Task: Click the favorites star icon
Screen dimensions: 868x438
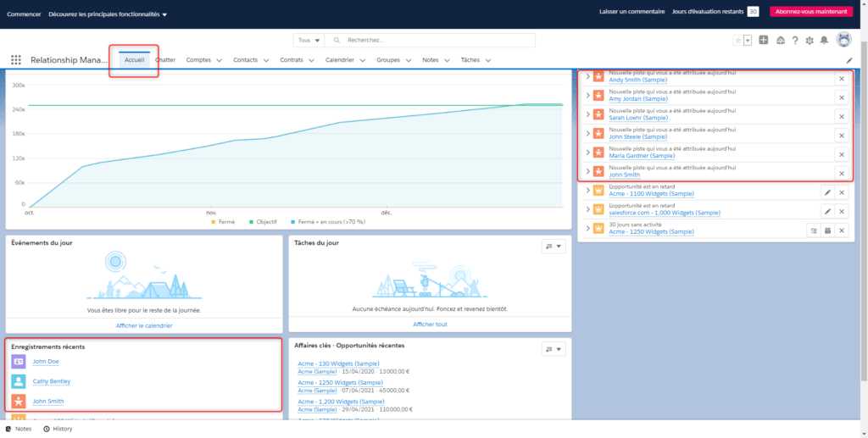Action: click(738, 41)
